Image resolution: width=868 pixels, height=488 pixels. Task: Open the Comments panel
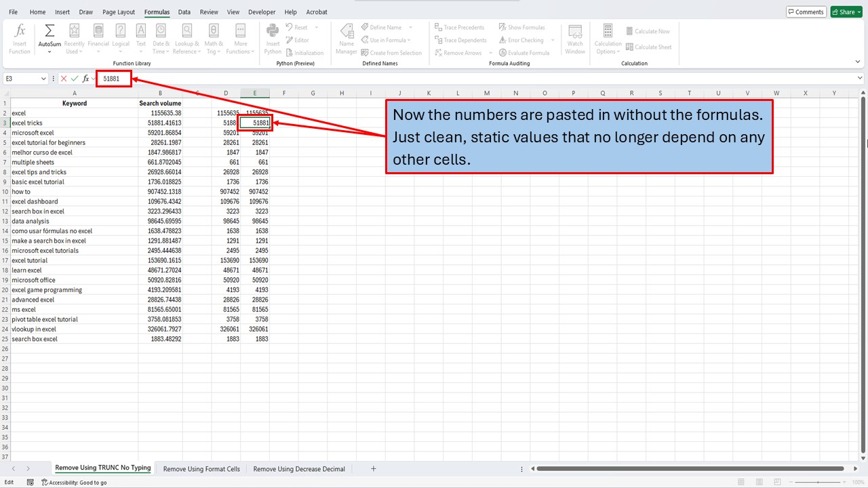pyautogui.click(x=806, y=12)
